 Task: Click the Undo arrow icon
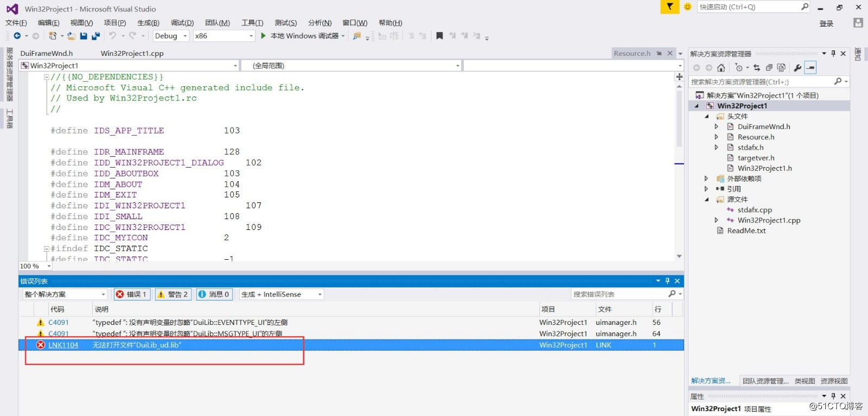(x=112, y=36)
